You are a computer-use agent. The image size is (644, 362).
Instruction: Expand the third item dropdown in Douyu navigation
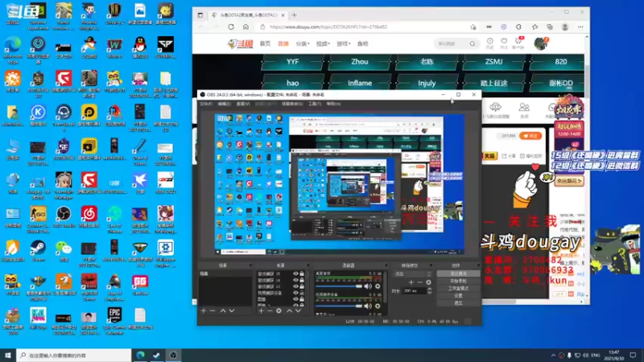coord(303,44)
